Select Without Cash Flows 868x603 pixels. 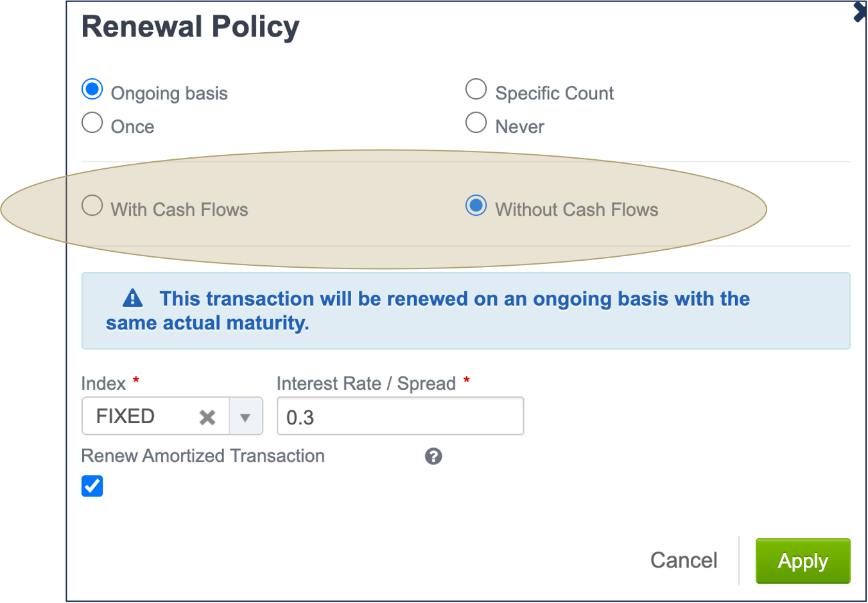tap(476, 205)
